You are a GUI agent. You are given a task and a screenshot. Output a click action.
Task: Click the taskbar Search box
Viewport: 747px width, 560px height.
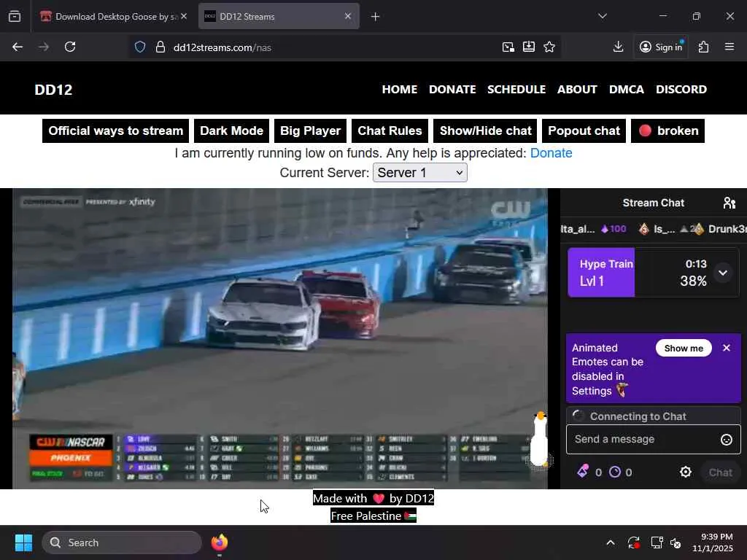122,542
